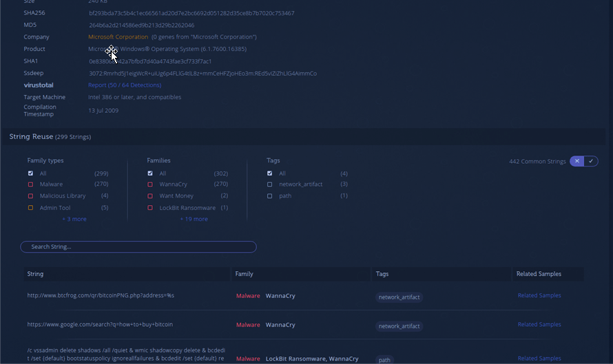Click 'Intel 386 or later, and compatibles' text

tap(134, 97)
